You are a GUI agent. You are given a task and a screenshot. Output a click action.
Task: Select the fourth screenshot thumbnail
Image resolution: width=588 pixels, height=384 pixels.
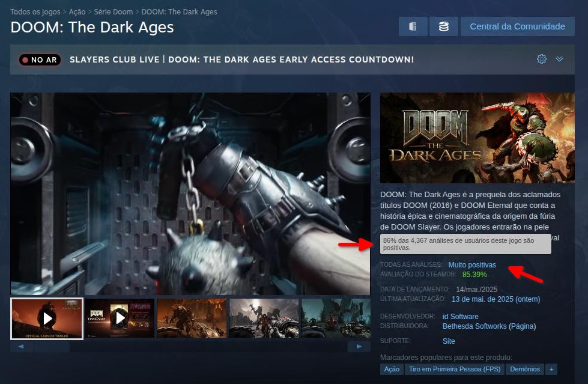(x=264, y=318)
